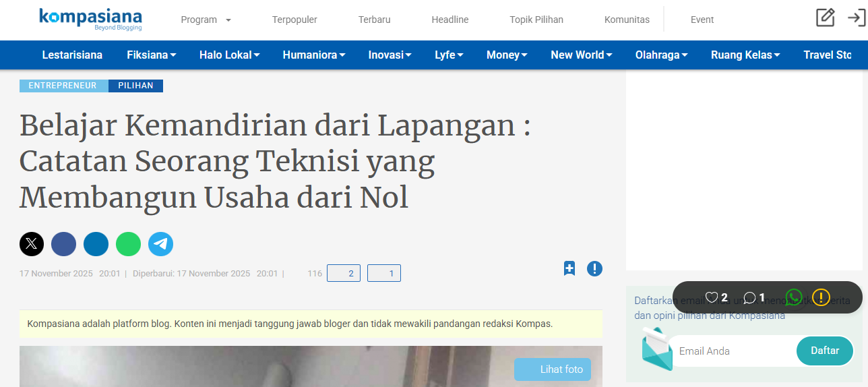
Task: Click the Kompasiana platform disclaimer notice
Action: (x=311, y=324)
